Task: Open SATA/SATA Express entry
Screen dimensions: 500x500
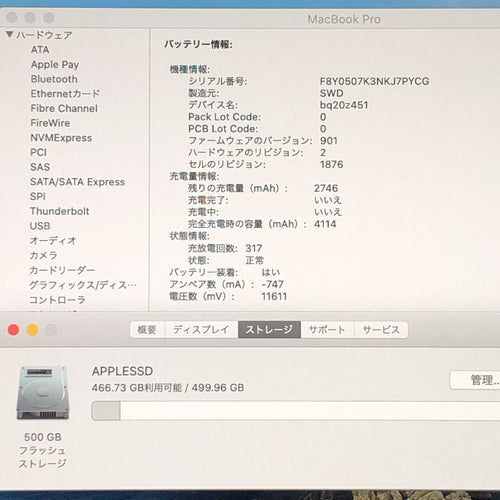Action: coord(77,182)
